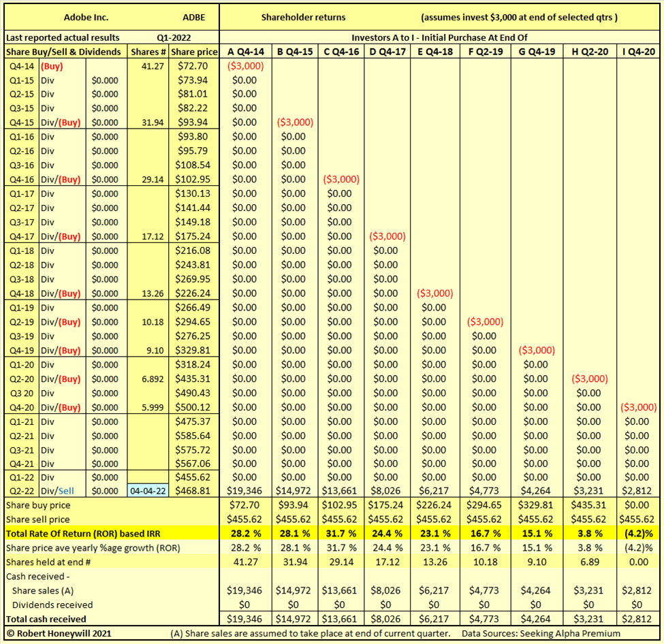
Task: Select the $585.64 share price for Q2-21
Action: pyautogui.click(x=193, y=436)
